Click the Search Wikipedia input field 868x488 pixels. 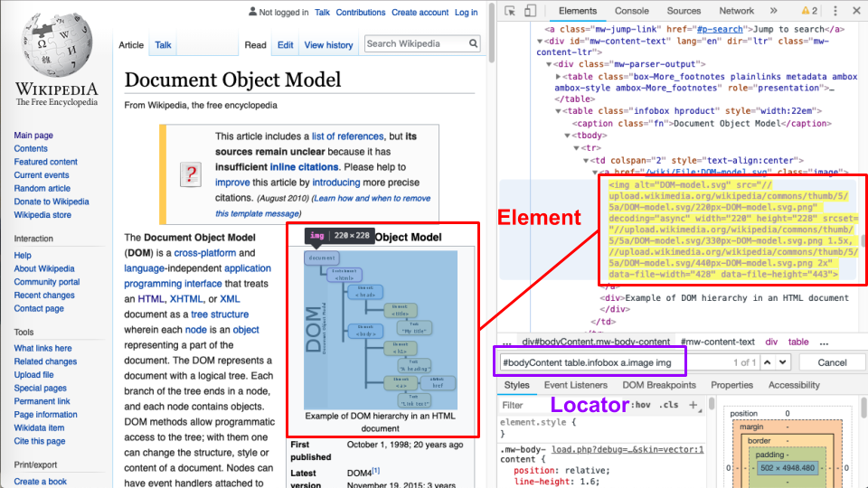[416, 43]
